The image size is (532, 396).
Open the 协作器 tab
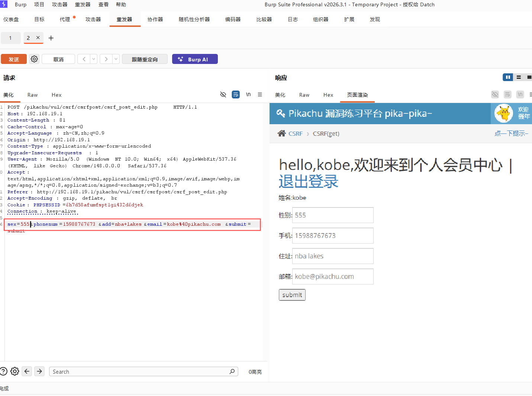coord(155,19)
